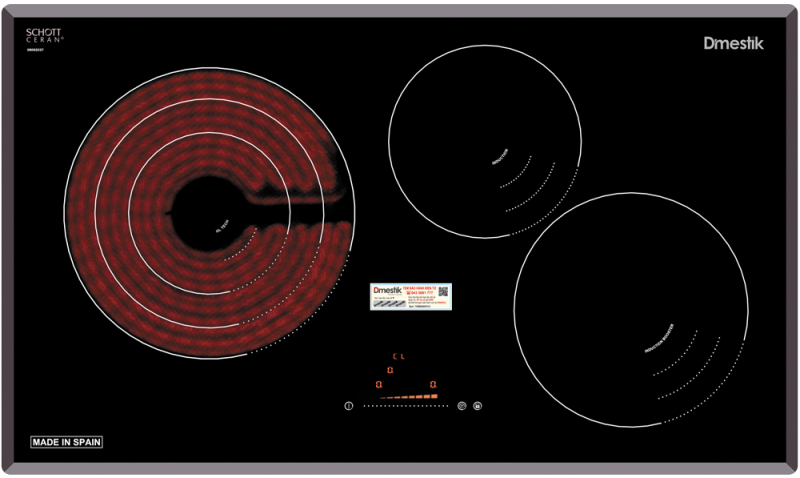
Task: Tap the crossed-circle icon beside the slider
Action: (461, 406)
